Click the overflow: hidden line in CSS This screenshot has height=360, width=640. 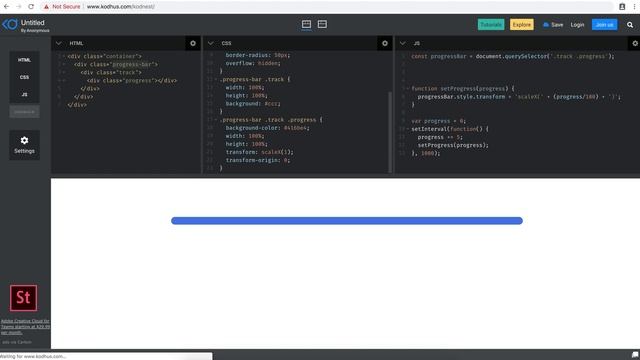tap(253, 64)
